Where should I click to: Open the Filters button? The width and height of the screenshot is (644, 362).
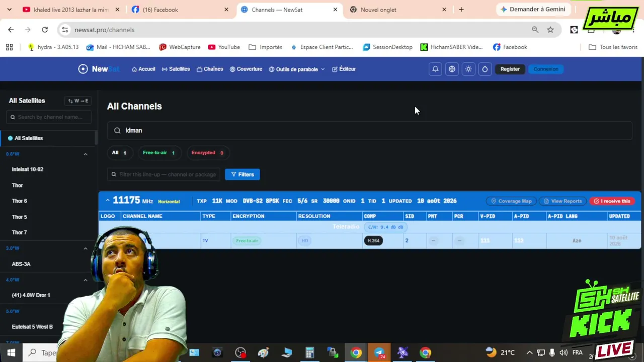point(243,174)
